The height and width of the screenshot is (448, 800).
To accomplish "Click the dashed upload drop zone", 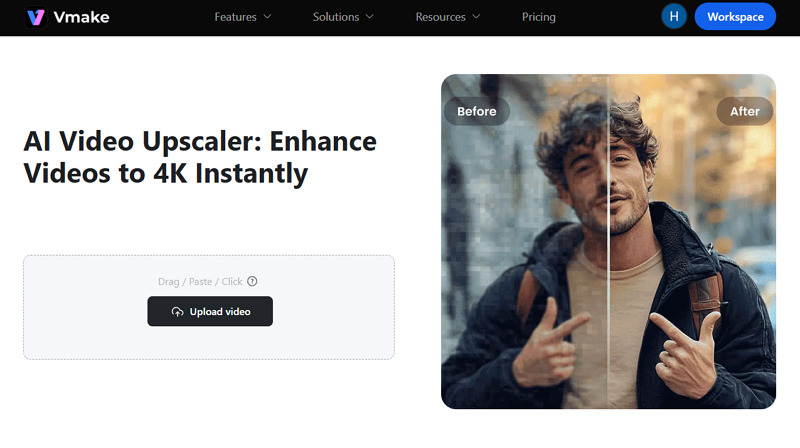I will [209, 307].
